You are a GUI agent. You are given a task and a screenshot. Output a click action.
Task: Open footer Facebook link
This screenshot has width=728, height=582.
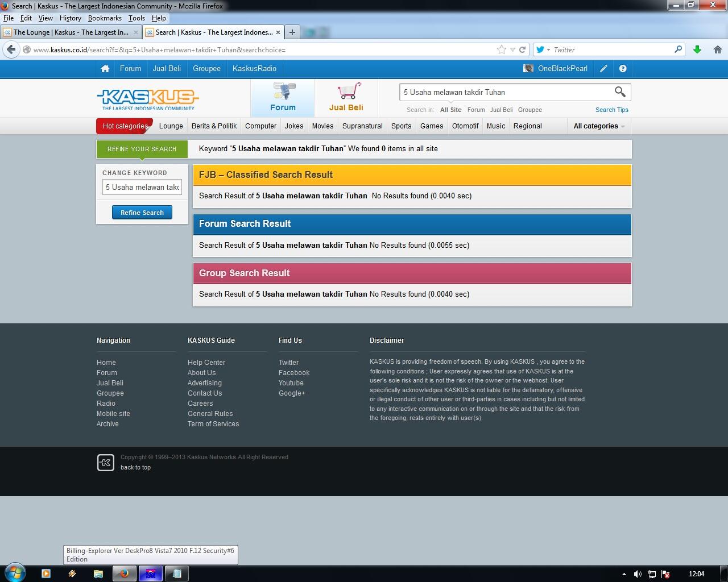pos(294,373)
